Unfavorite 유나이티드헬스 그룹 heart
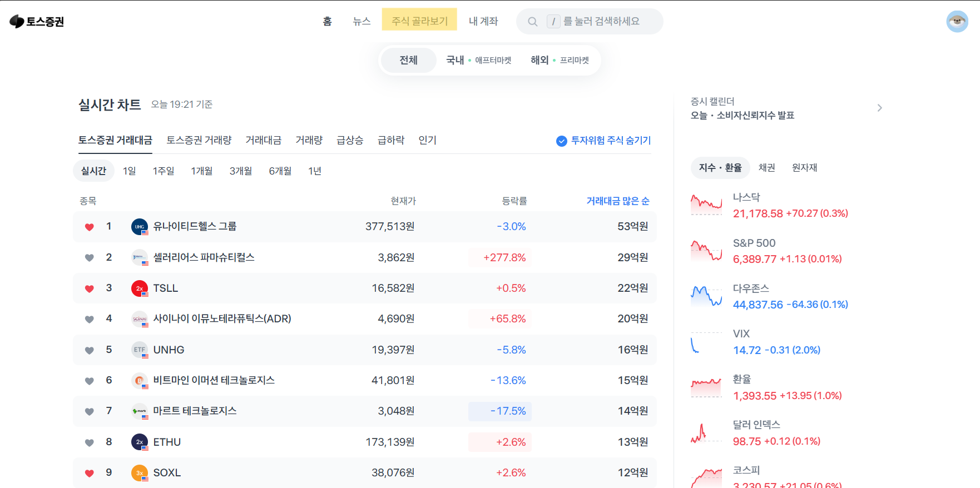980x488 pixels. pyautogui.click(x=89, y=227)
